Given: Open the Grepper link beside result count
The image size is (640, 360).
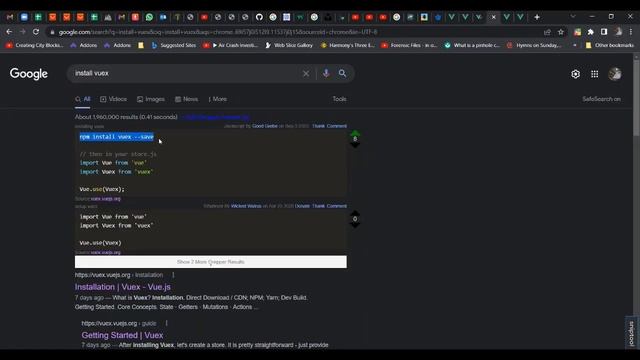Looking at the screenshot, I should point(216,117).
